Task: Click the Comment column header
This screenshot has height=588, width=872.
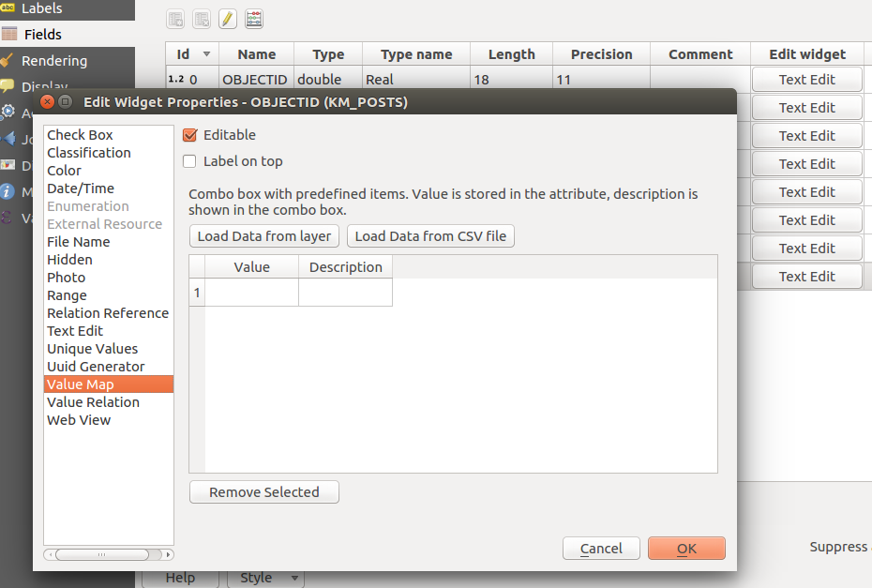Action: [700, 54]
